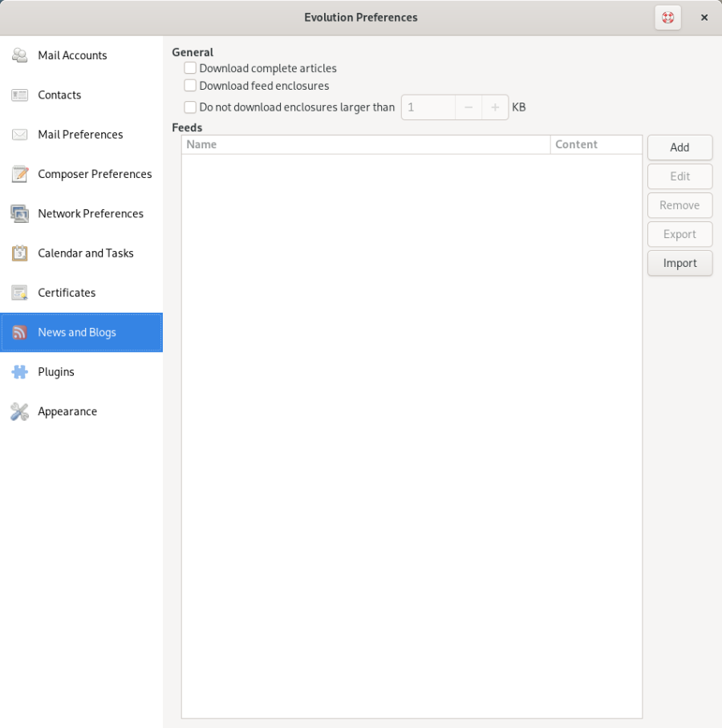722x728 pixels.
Task: Click the Contacts card icon
Action: pyautogui.click(x=19, y=95)
